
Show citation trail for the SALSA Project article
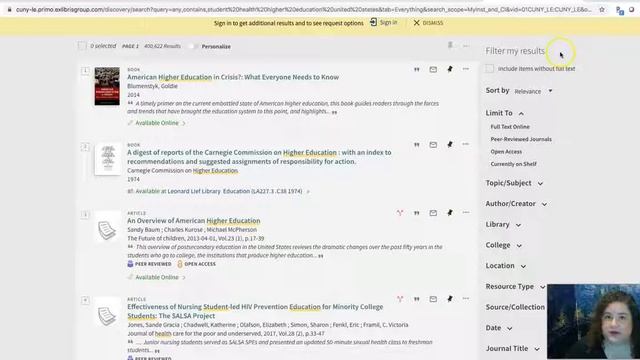coord(400,299)
